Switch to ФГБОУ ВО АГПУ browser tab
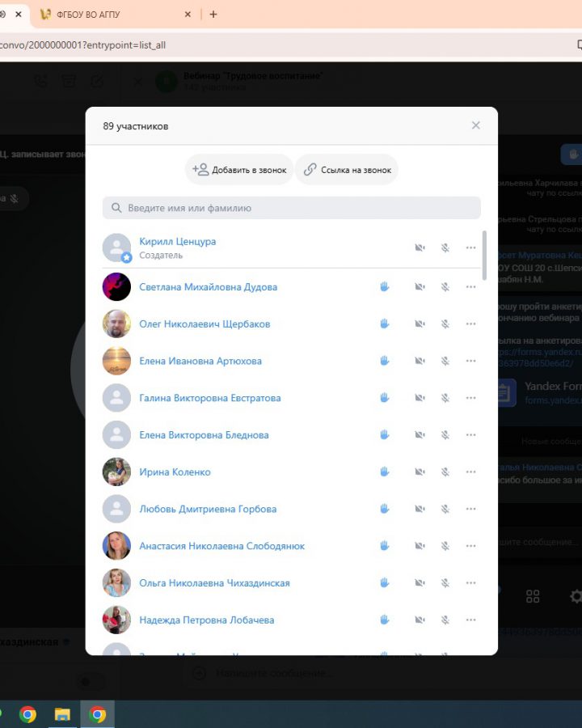The height and width of the screenshot is (728, 582). click(x=113, y=15)
